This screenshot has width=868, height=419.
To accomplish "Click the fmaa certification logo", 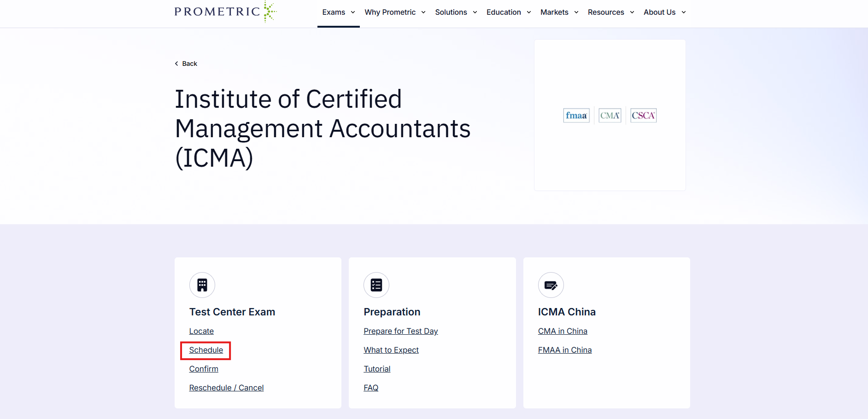I will [576, 115].
